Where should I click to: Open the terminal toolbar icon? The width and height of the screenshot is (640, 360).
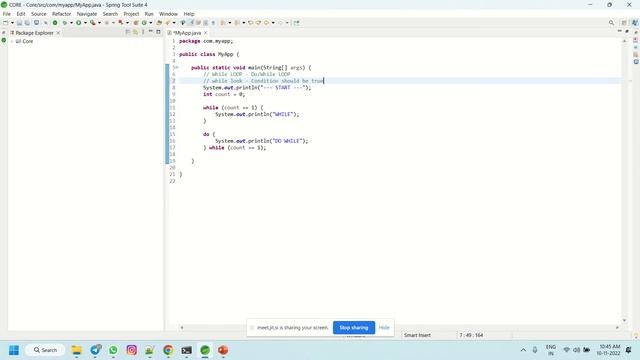point(36,23)
